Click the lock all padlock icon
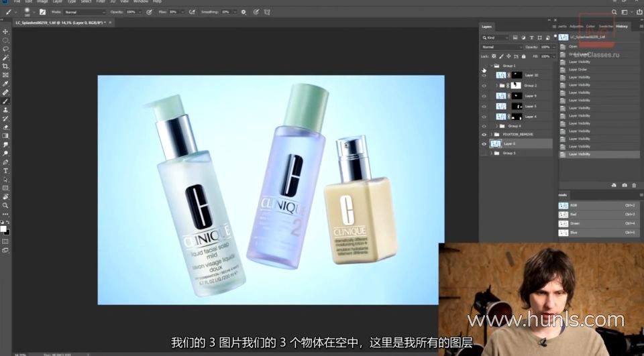The height and width of the screenshot is (356, 644). click(x=523, y=56)
